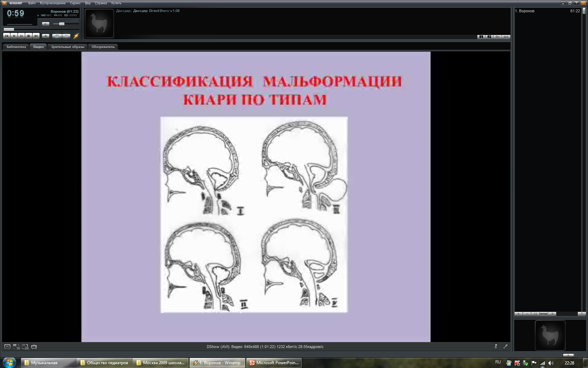The image size is (588, 368).
Task: Add files with the playlist plus button
Action: (519, 314)
